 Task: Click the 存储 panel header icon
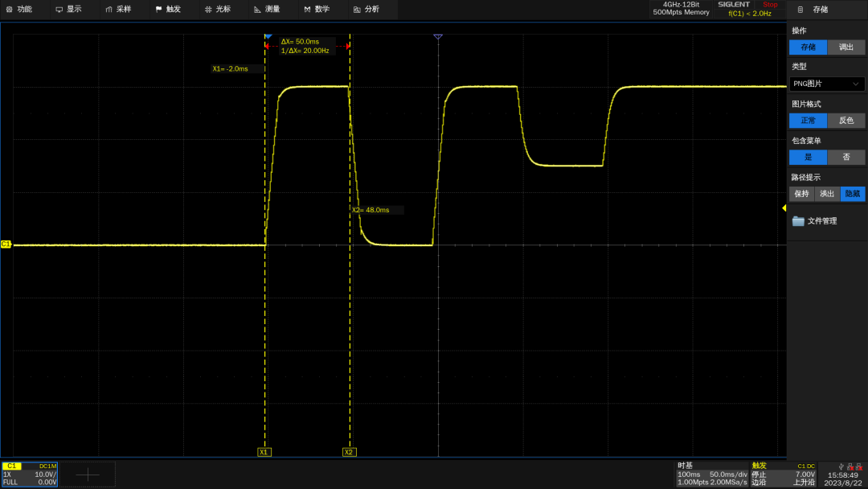[x=800, y=10]
